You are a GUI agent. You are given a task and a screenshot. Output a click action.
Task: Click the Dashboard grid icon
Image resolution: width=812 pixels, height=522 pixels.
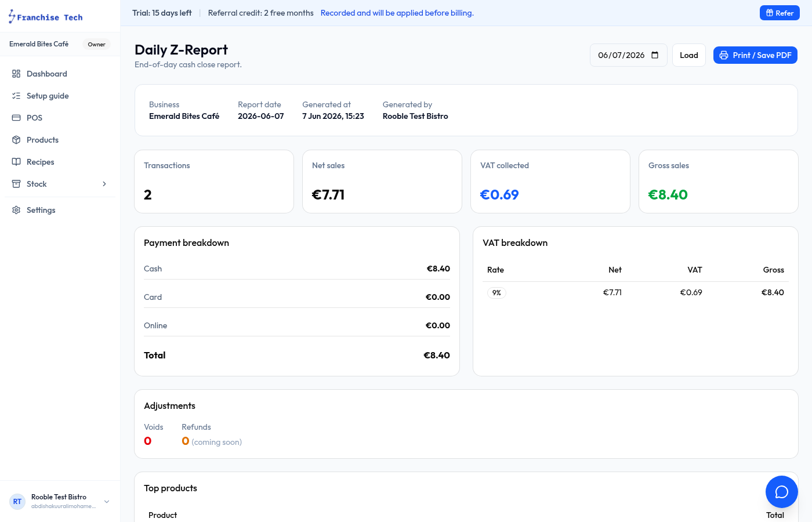pos(16,74)
